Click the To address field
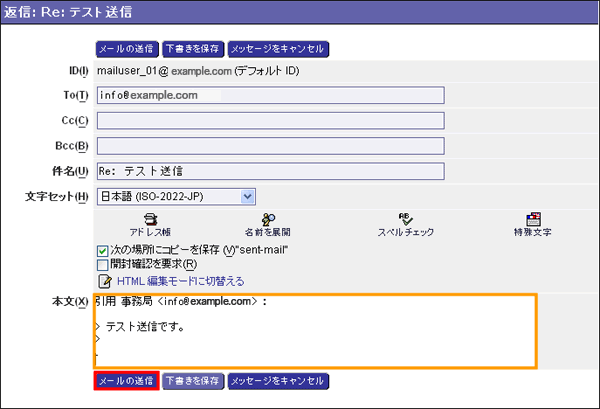Viewport: 600px width, 409px height. click(x=271, y=95)
